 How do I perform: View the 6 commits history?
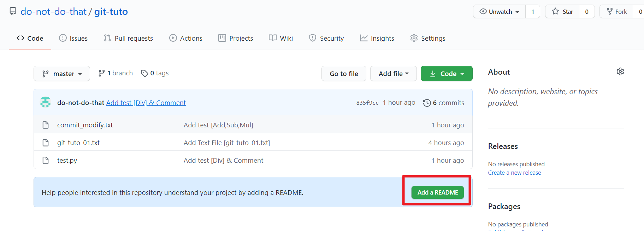click(x=444, y=103)
